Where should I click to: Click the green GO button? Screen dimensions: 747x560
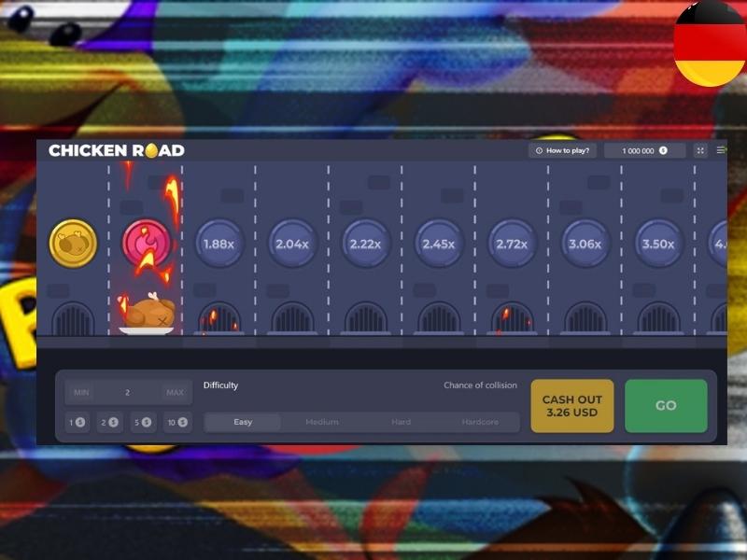pyautogui.click(x=666, y=406)
